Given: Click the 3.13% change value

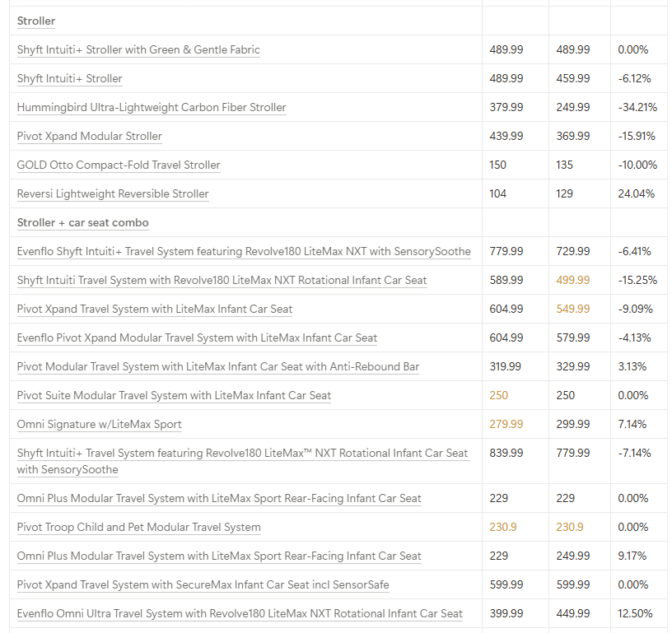Looking at the screenshot, I should pos(632,366).
